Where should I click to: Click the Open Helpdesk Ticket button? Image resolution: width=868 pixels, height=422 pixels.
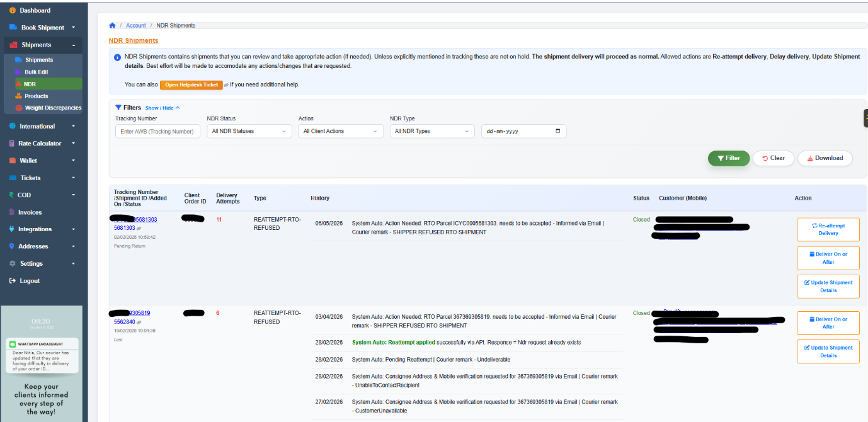191,85
